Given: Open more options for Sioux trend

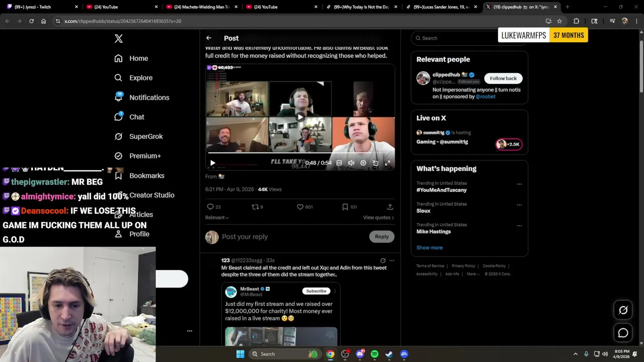Looking at the screenshot, I should pos(519,205).
